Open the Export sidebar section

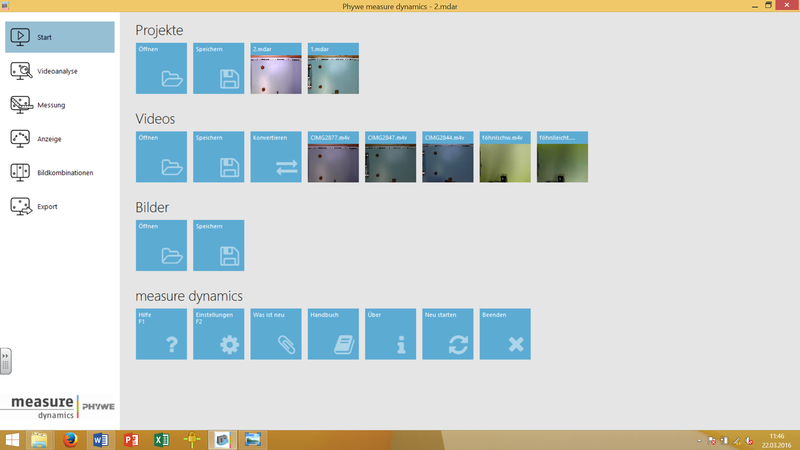59,206
